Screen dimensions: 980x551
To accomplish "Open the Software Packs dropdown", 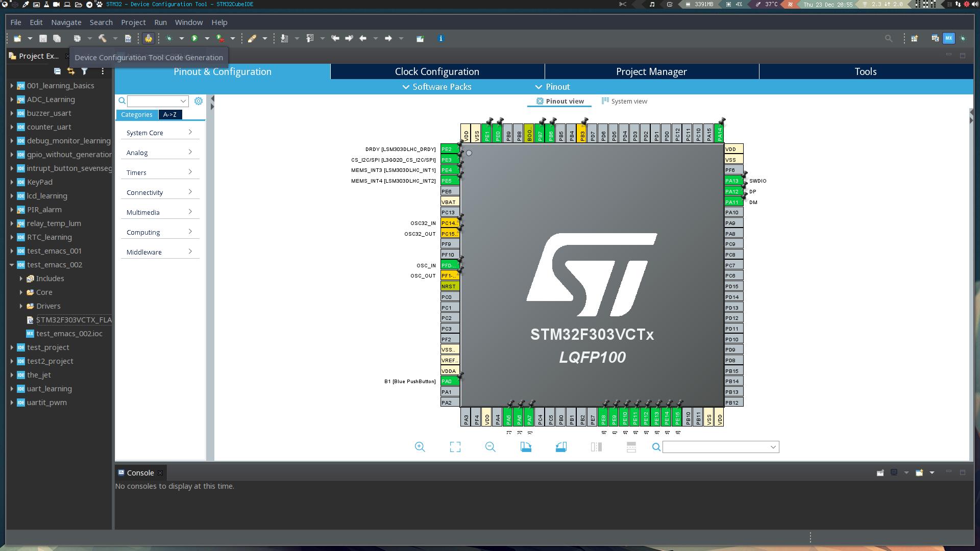I will tap(437, 87).
